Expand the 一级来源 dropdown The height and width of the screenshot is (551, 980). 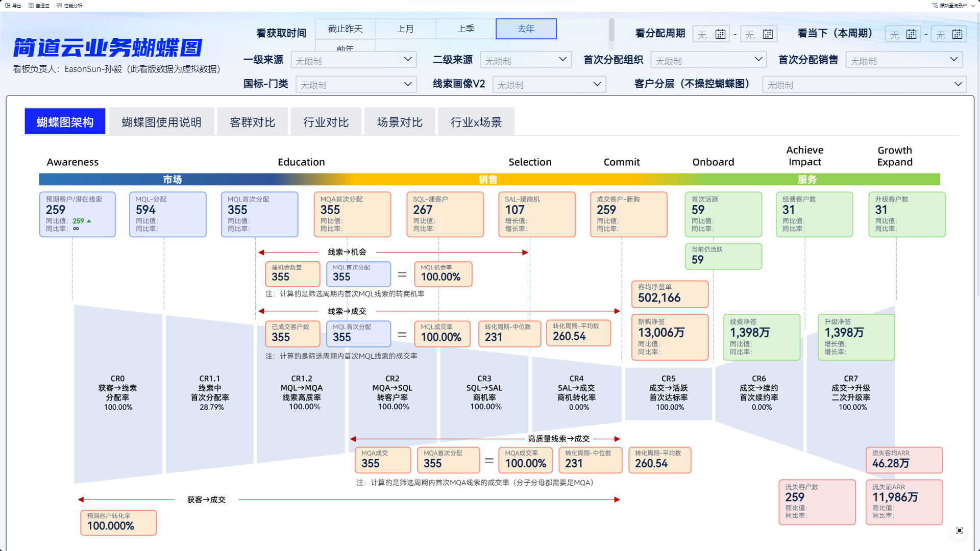point(354,60)
